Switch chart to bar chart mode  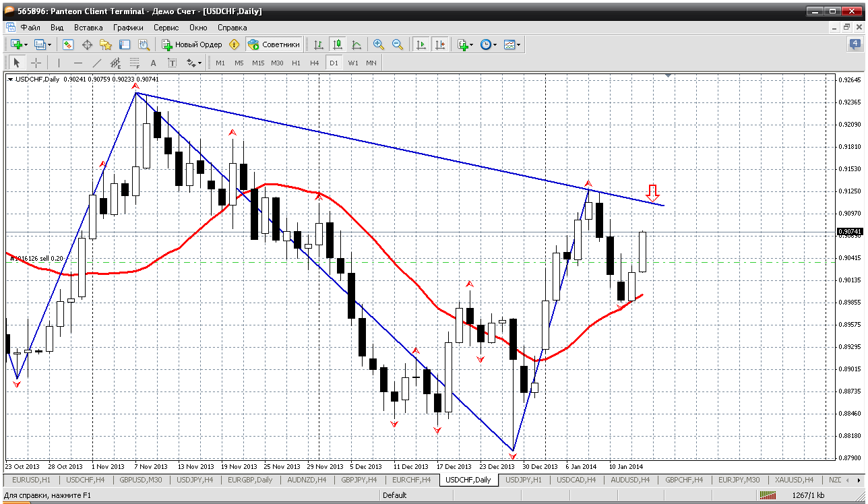coord(319,44)
